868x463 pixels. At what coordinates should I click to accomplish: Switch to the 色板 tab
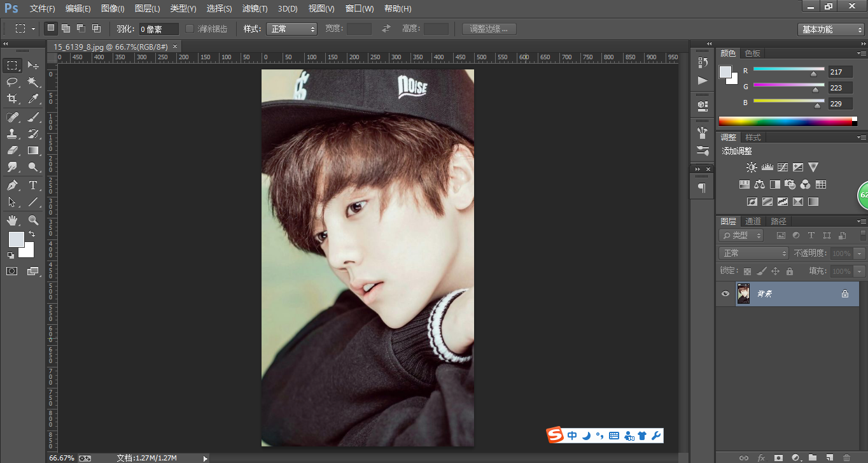pos(753,53)
